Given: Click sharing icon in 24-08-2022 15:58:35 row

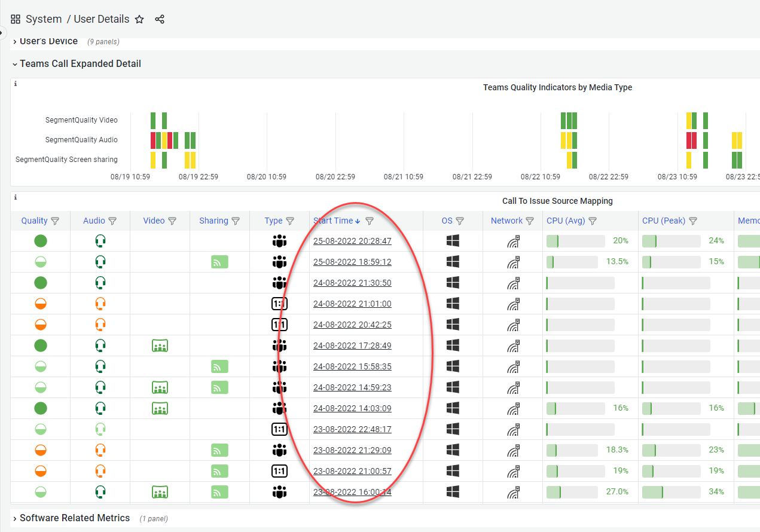Looking at the screenshot, I should 219,366.
